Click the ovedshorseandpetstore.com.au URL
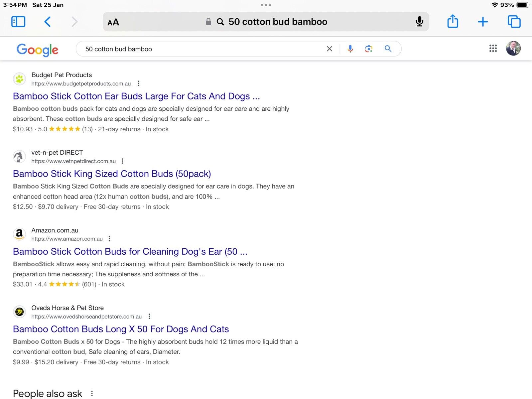This screenshot has width=532, height=399. (86, 317)
